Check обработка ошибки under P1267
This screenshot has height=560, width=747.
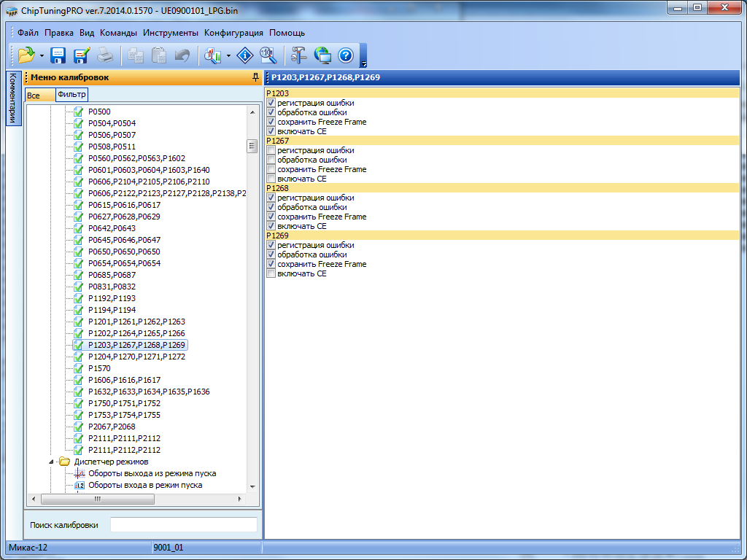click(x=271, y=160)
